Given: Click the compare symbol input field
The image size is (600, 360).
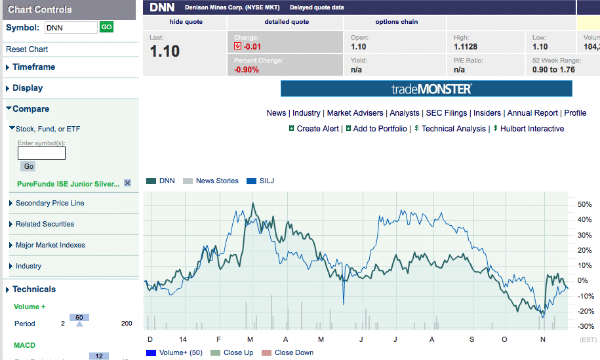Looking at the screenshot, I should coord(42,153).
